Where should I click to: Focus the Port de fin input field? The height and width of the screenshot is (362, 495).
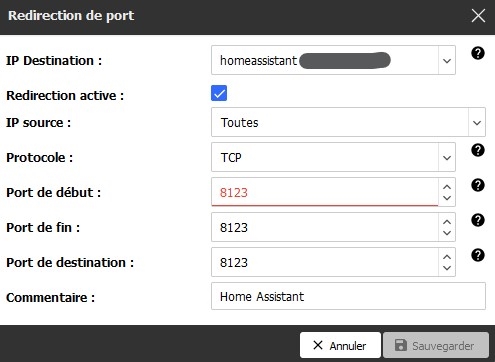pyautogui.click(x=325, y=227)
